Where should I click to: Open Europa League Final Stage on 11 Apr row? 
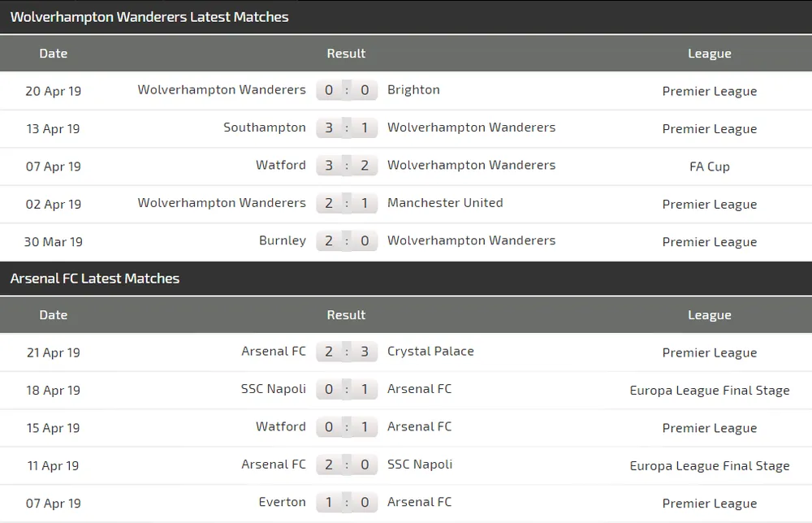710,466
